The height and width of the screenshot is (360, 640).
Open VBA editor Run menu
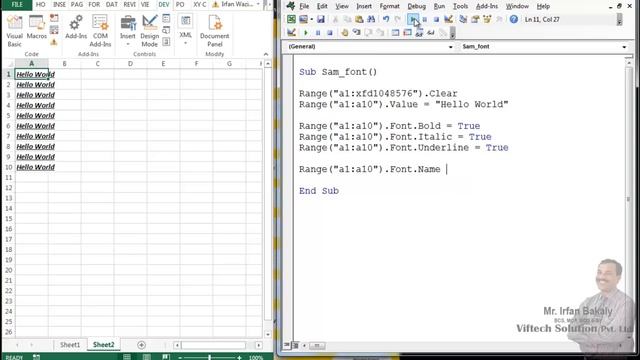(439, 7)
